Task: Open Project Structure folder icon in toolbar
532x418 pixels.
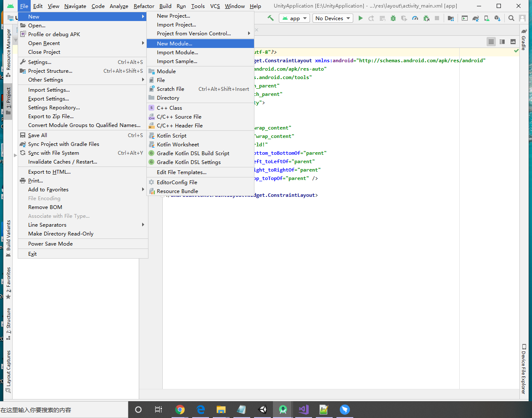Action: pos(451,18)
